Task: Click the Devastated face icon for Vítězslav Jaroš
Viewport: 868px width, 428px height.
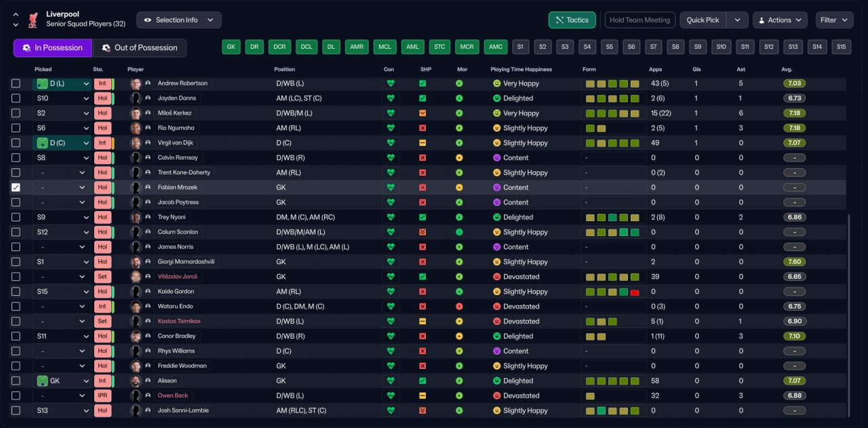Action: [x=496, y=277]
